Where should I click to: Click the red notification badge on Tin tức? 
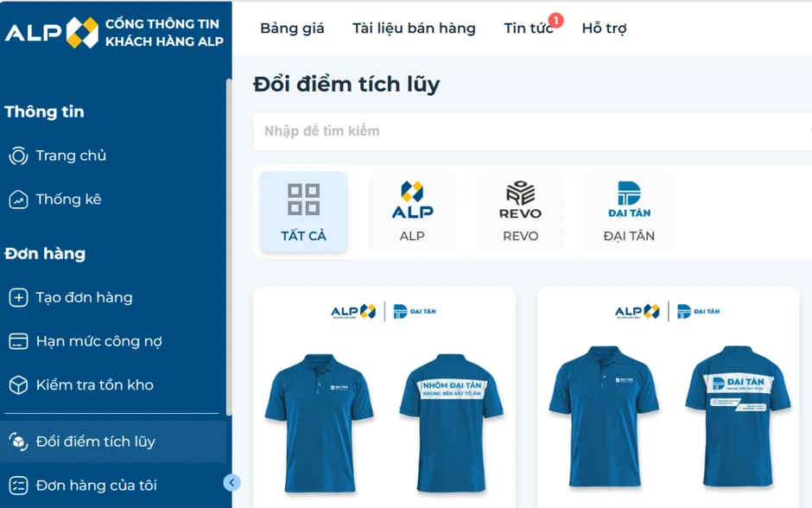[555, 20]
